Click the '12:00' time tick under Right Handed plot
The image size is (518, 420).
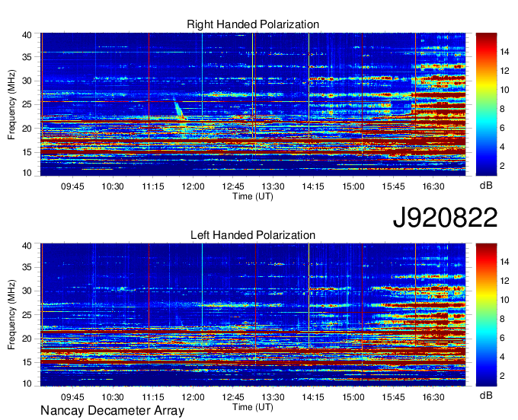point(193,186)
